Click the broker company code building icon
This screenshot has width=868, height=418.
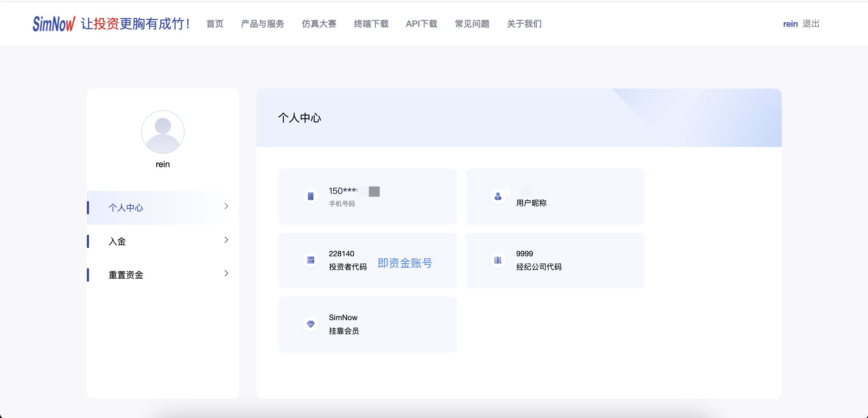tap(498, 260)
